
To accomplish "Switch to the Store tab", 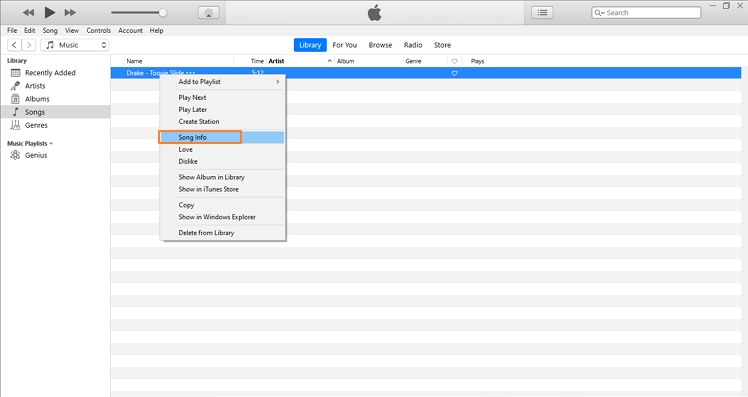I will (x=442, y=45).
